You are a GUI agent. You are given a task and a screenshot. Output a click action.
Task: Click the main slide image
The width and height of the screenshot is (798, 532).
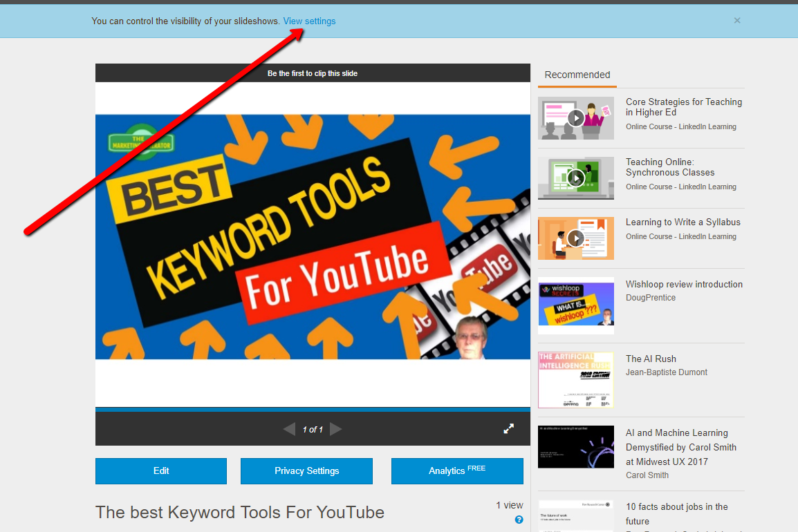pyautogui.click(x=313, y=237)
